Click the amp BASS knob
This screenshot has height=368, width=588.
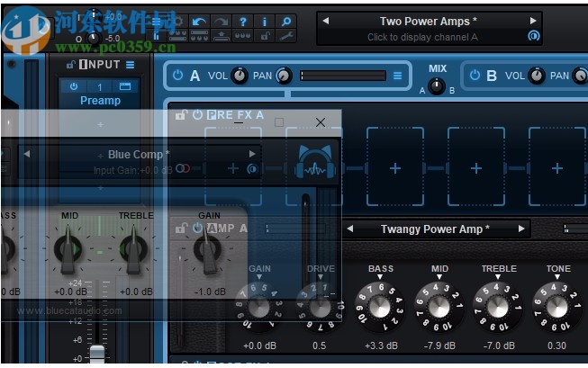[380, 308]
